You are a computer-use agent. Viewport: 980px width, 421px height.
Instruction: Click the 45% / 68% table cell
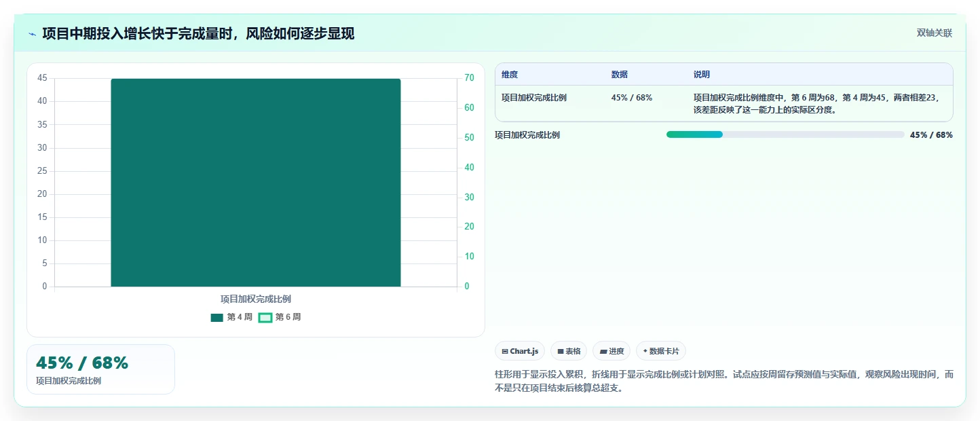pyautogui.click(x=632, y=98)
